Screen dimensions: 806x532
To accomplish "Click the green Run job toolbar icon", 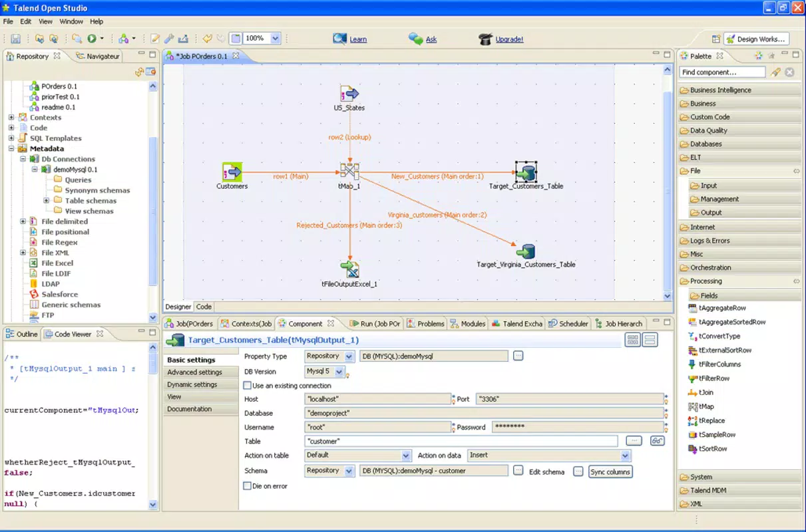I will (x=92, y=39).
